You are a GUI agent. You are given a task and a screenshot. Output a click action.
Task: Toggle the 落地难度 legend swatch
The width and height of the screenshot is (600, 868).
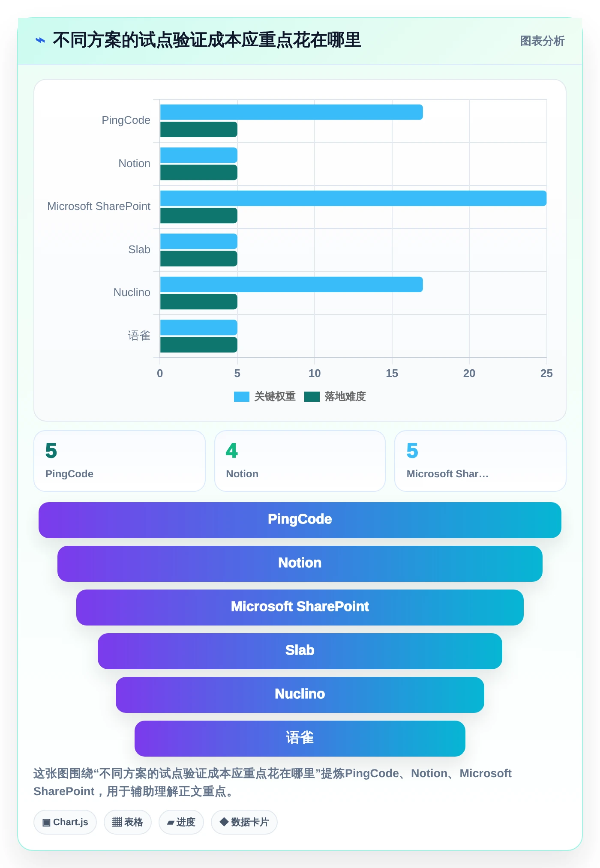pos(312,397)
